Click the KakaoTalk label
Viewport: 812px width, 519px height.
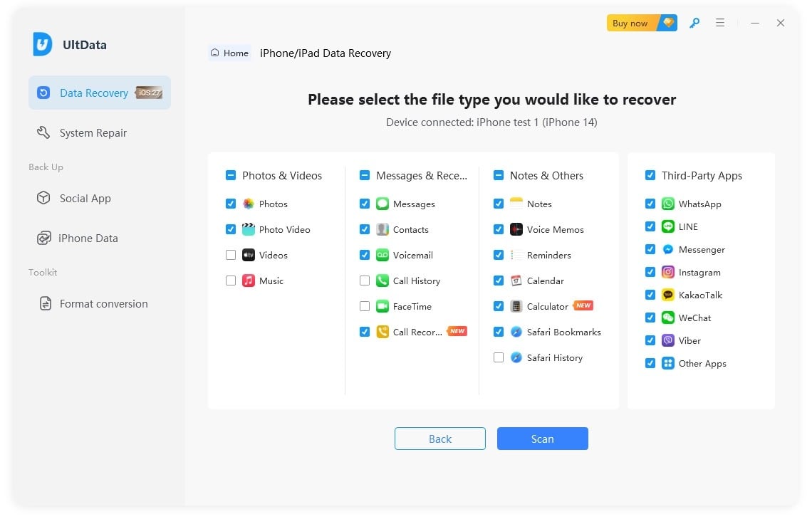700,295
